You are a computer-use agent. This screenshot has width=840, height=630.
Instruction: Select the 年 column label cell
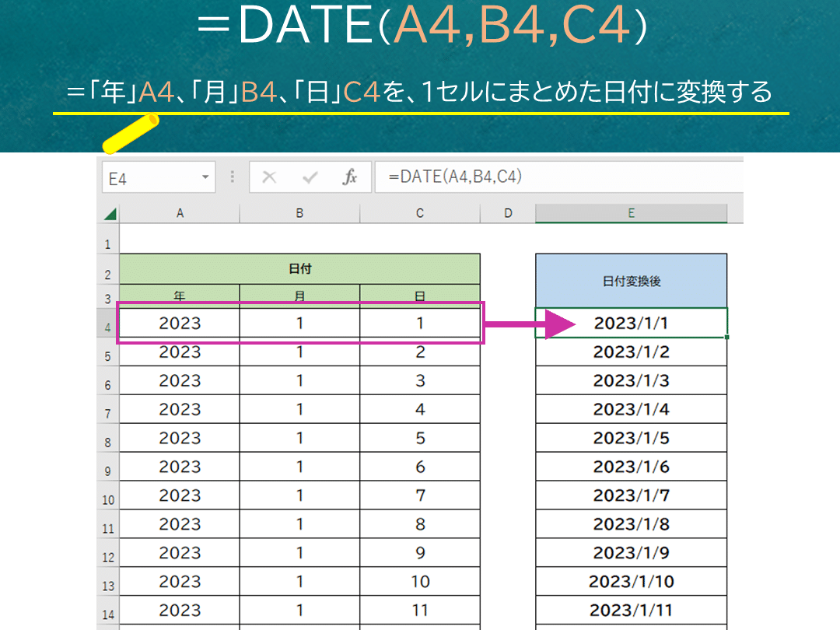pyautogui.click(x=179, y=295)
